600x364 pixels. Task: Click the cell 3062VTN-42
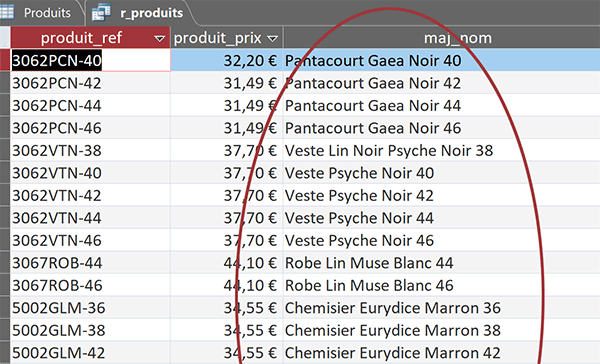click(x=90, y=195)
